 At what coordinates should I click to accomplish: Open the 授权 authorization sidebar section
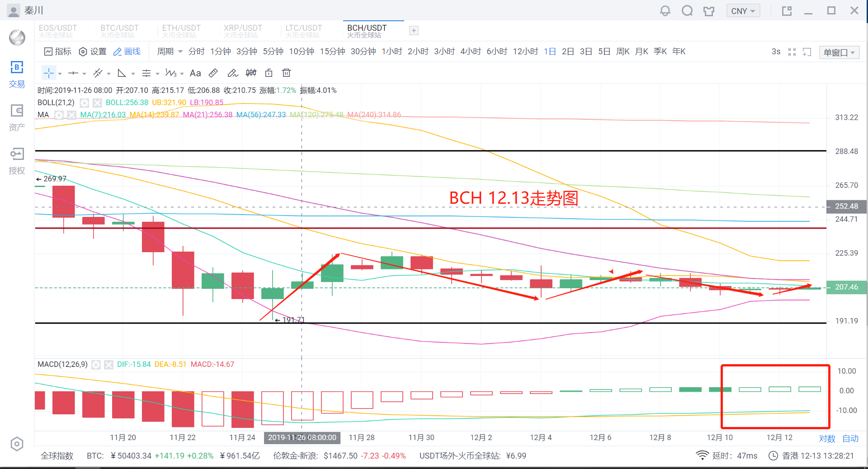[x=17, y=161]
